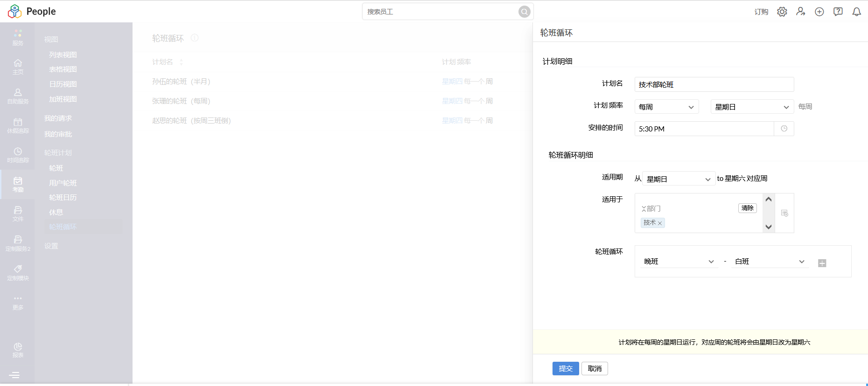Remove the 技术 department tag
The height and width of the screenshot is (386, 868).
point(660,223)
